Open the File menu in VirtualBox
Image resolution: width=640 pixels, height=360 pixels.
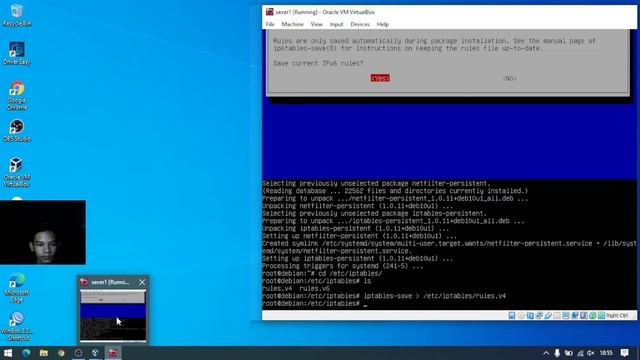270,24
